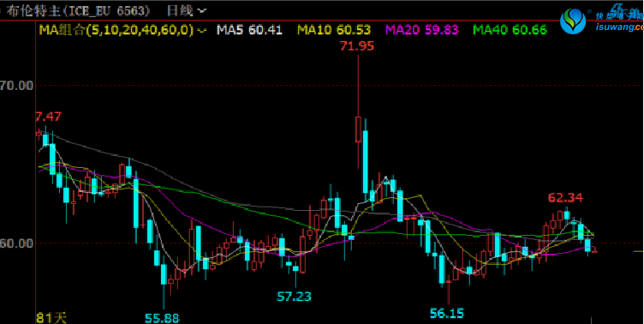Select the MA20 59.83 indicator label
The image size is (644, 324).
[x=422, y=30]
